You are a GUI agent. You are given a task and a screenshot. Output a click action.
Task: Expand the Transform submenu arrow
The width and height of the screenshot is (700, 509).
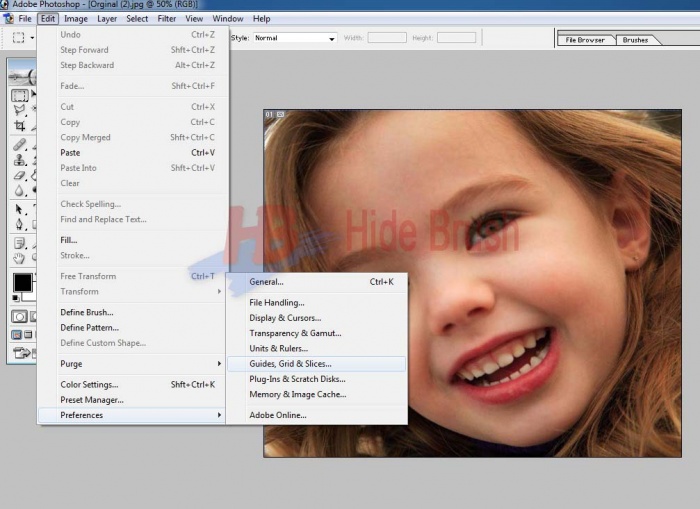coord(219,292)
